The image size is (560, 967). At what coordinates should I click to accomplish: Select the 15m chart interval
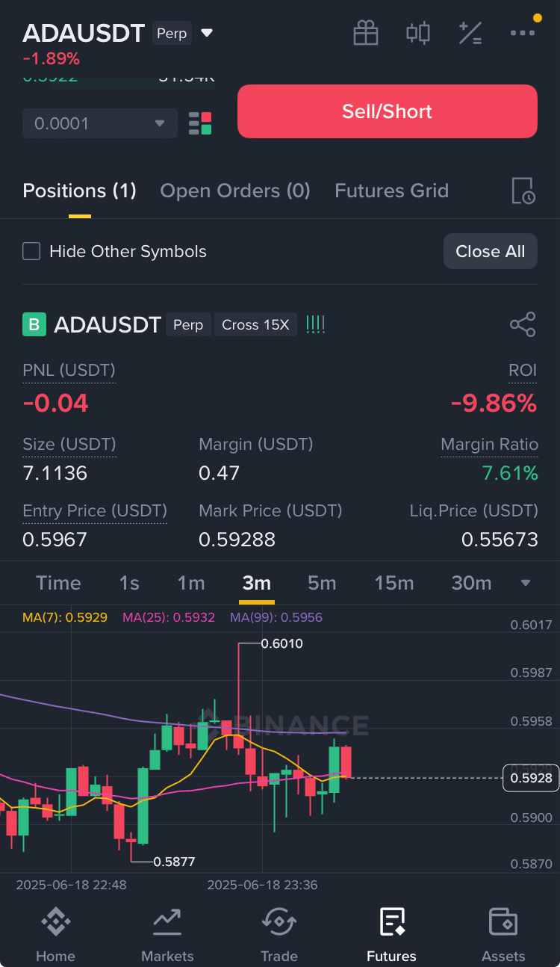click(394, 583)
